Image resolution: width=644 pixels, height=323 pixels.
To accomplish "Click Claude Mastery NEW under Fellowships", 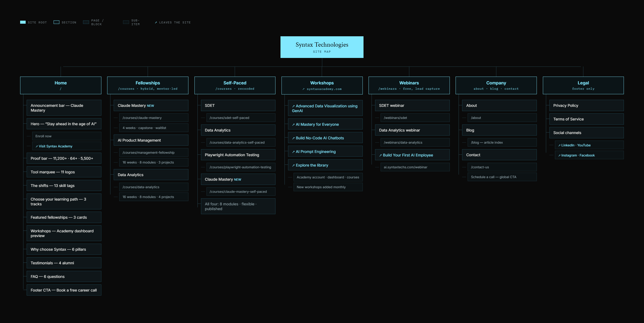I will 151,105.
